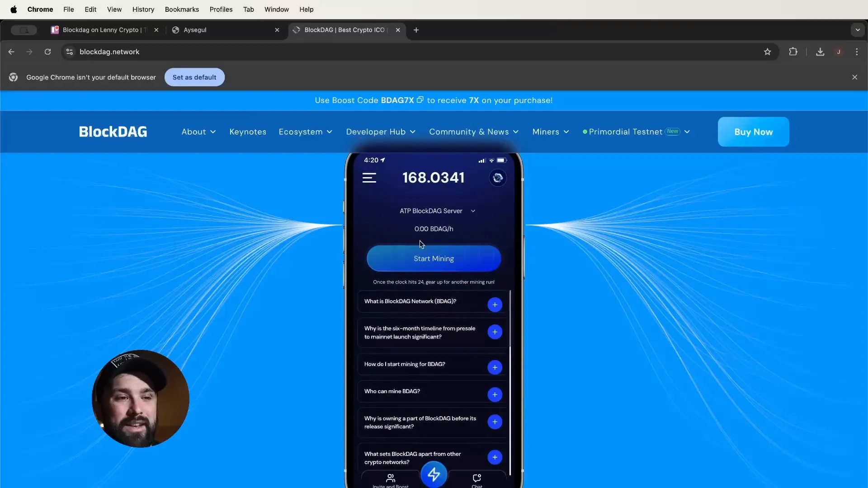The height and width of the screenshot is (488, 868).
Task: Expand the Community & News dropdown
Action: (474, 132)
